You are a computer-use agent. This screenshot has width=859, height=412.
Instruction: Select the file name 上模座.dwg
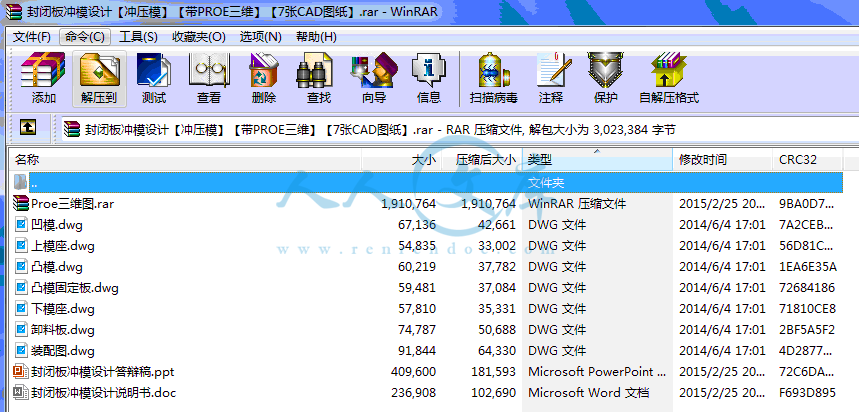point(62,245)
